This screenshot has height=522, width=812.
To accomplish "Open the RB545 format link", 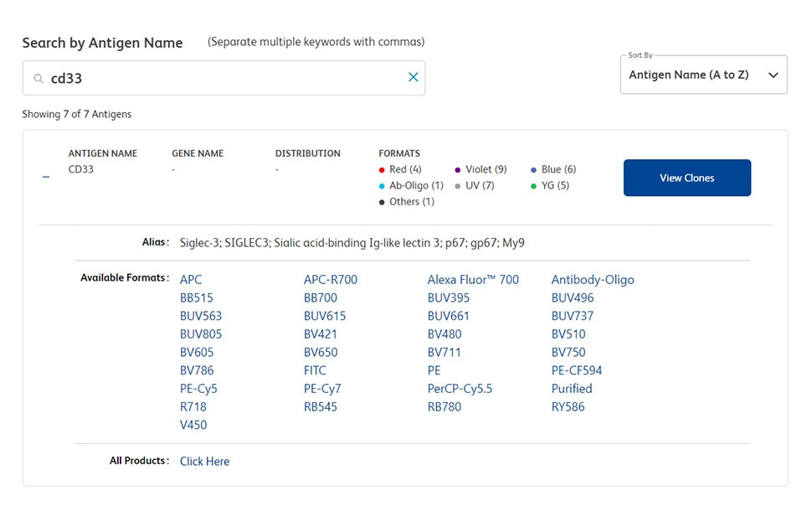I will point(320,407).
